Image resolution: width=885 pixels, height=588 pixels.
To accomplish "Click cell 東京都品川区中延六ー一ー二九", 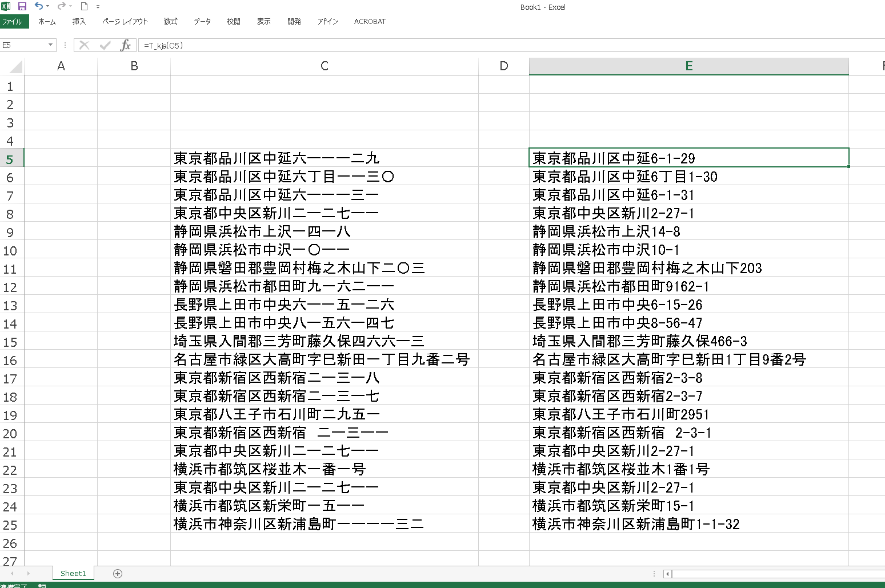I will point(325,158).
